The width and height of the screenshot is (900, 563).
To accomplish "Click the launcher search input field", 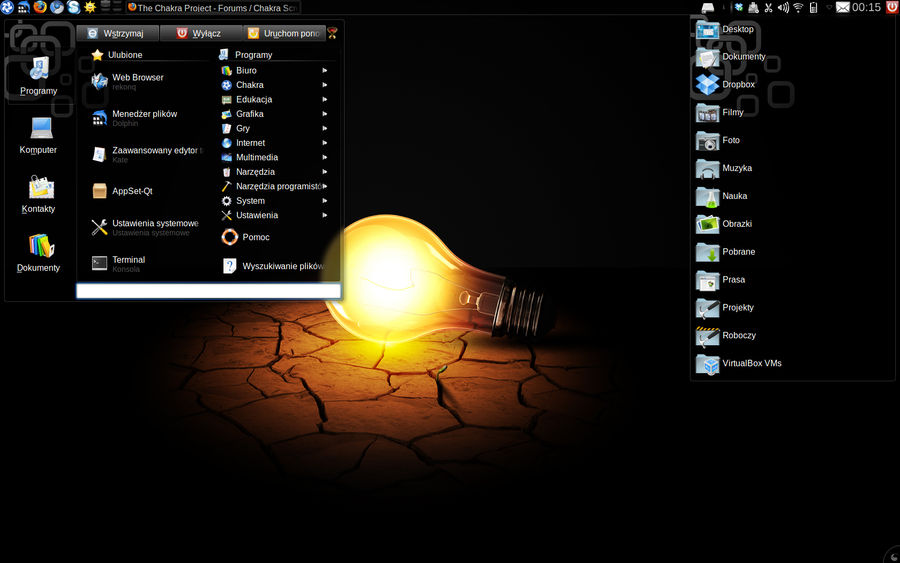I will coord(208,291).
